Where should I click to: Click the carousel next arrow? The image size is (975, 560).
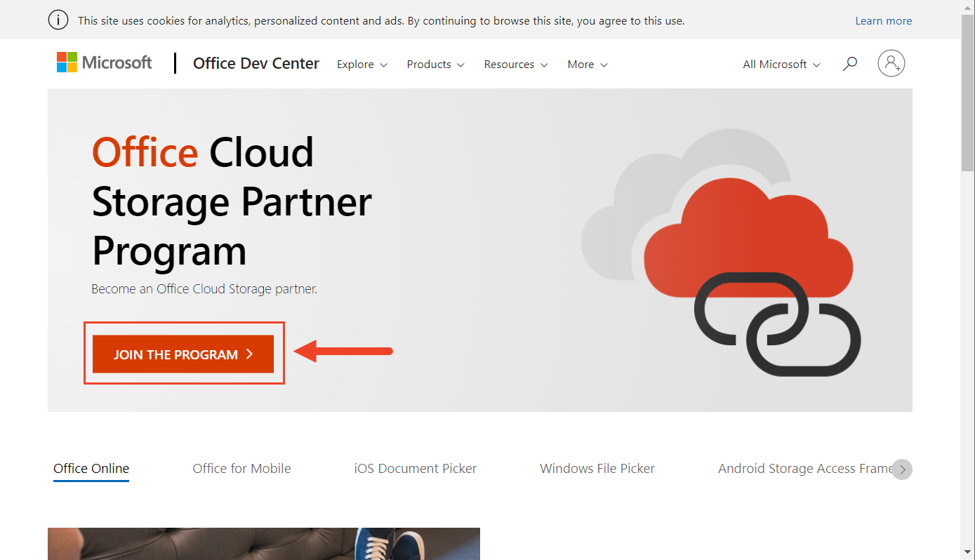(902, 469)
